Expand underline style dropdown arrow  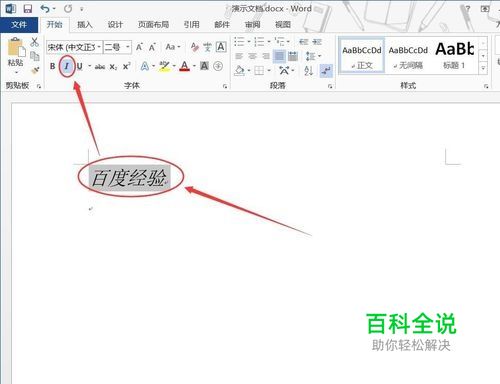(89, 66)
